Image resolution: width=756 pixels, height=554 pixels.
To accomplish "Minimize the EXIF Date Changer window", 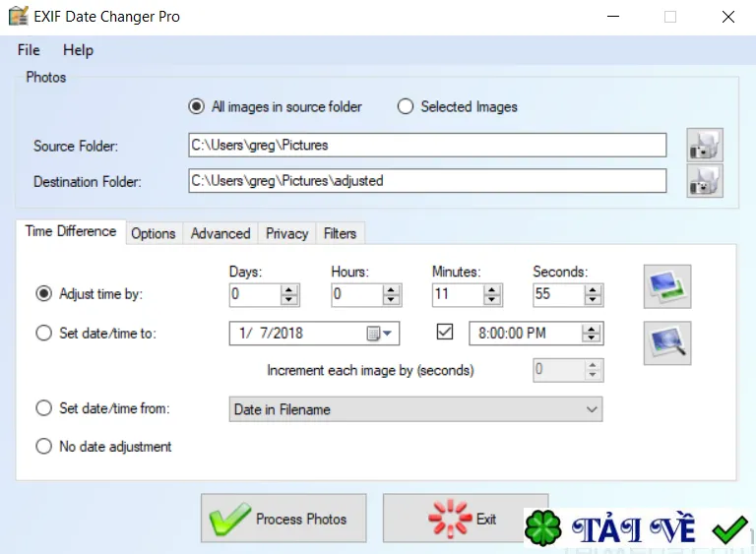I will 613,17.
